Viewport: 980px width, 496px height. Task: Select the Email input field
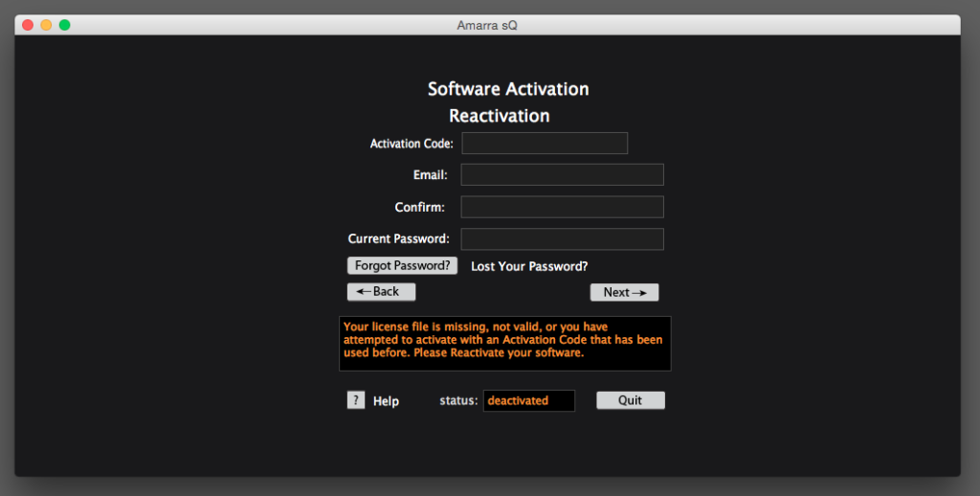[x=562, y=174]
